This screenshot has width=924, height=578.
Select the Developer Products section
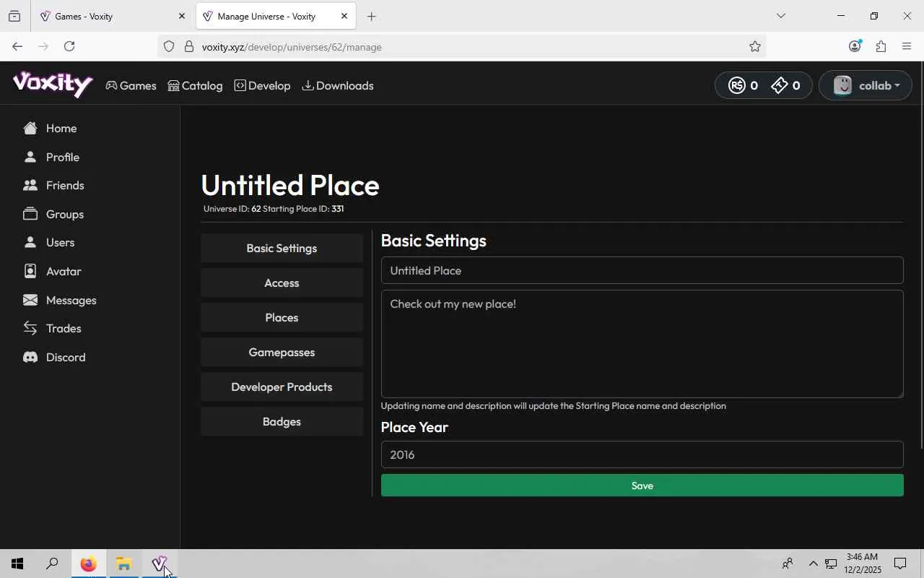pos(282,387)
